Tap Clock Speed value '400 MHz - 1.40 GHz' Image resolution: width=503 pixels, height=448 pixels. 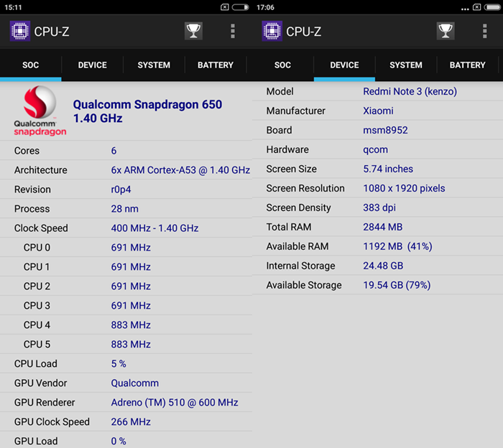click(154, 228)
